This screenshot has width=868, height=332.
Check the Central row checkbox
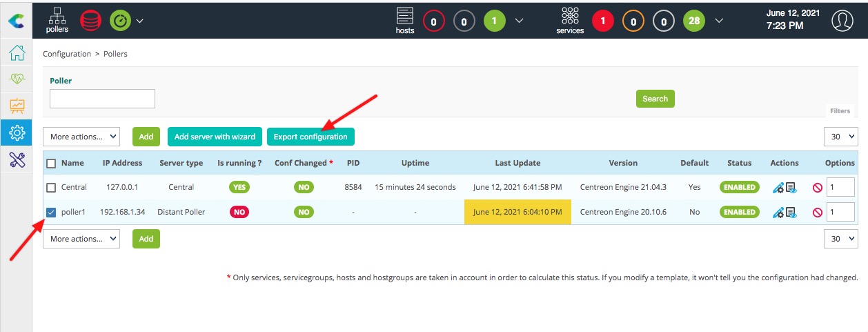[x=51, y=187]
